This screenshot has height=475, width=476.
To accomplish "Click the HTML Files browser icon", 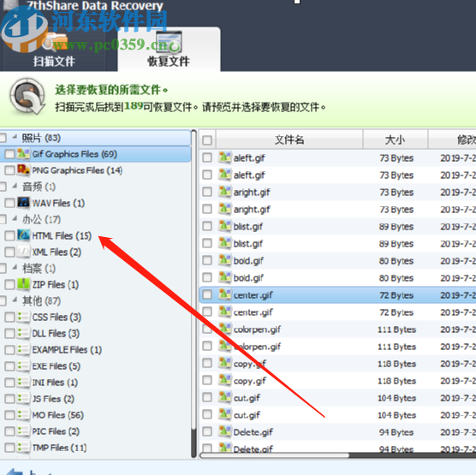I will point(23,235).
